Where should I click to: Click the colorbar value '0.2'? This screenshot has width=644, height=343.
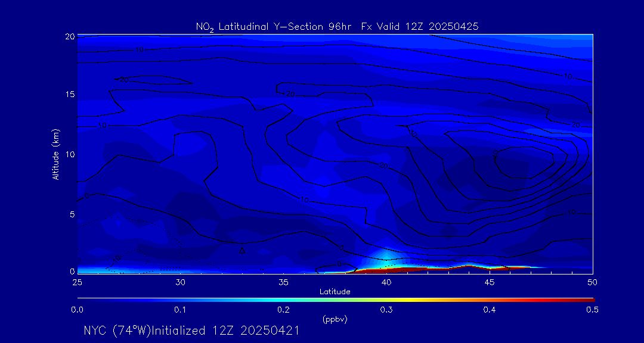pyautogui.click(x=283, y=310)
